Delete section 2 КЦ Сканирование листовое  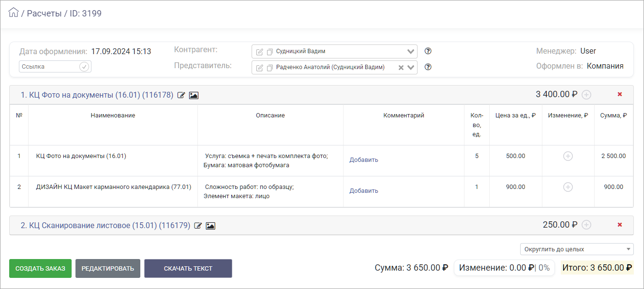pyautogui.click(x=620, y=225)
